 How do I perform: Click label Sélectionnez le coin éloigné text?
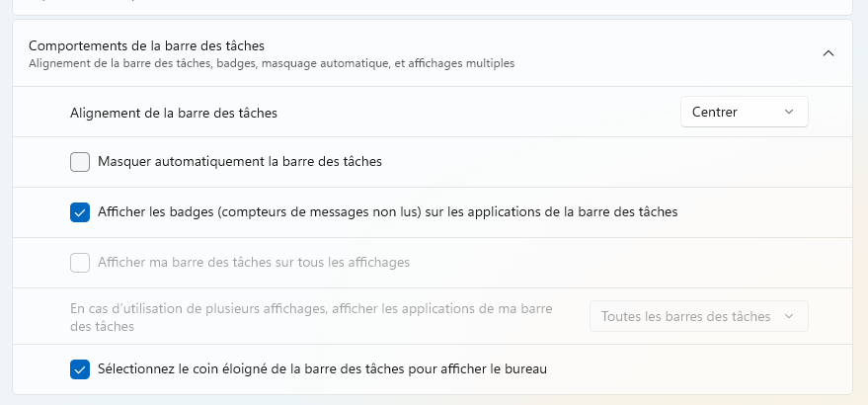click(x=322, y=368)
